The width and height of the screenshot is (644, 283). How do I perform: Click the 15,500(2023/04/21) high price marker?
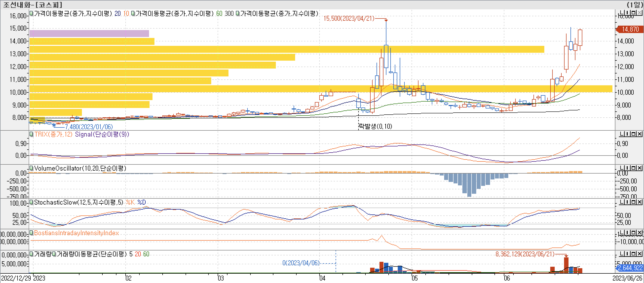click(x=349, y=18)
